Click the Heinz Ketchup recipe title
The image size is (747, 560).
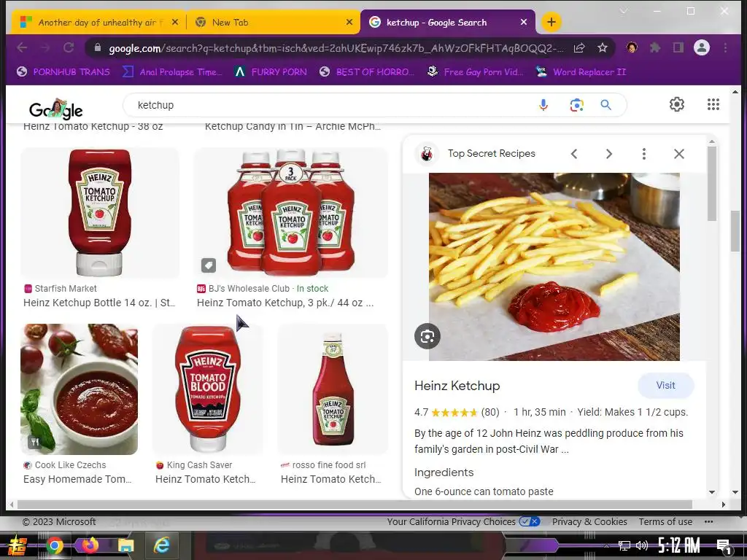[457, 386]
